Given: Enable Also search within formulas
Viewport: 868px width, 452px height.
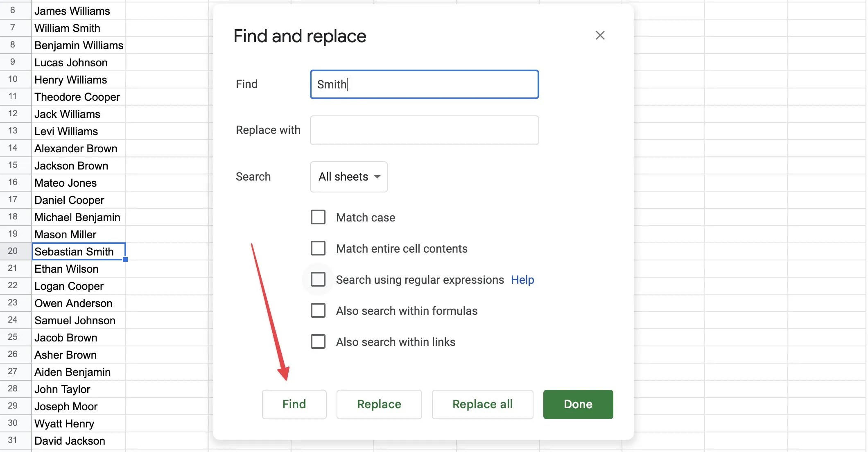Looking at the screenshot, I should click(x=318, y=310).
